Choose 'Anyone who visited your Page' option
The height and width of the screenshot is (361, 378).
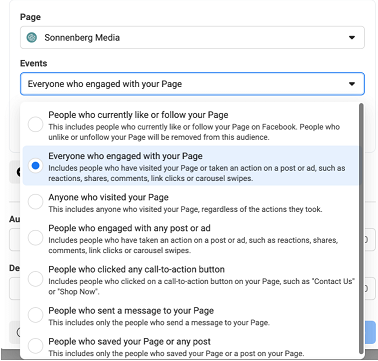coord(190,202)
